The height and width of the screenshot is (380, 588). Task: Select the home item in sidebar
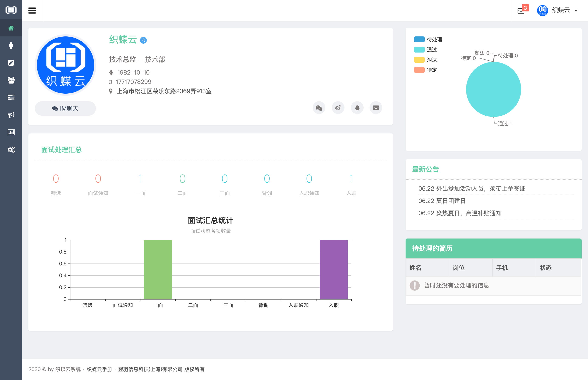click(x=11, y=28)
